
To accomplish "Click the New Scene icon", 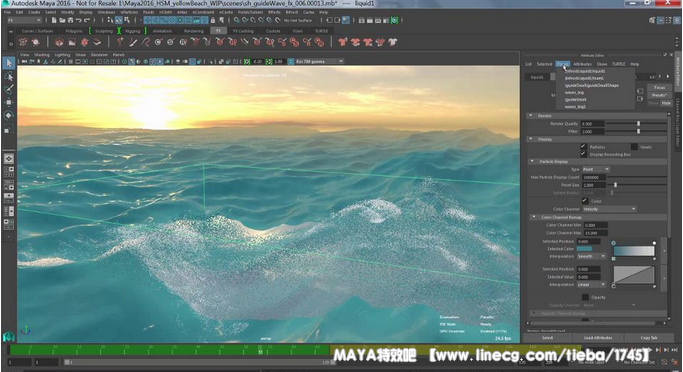I will click(x=54, y=20).
